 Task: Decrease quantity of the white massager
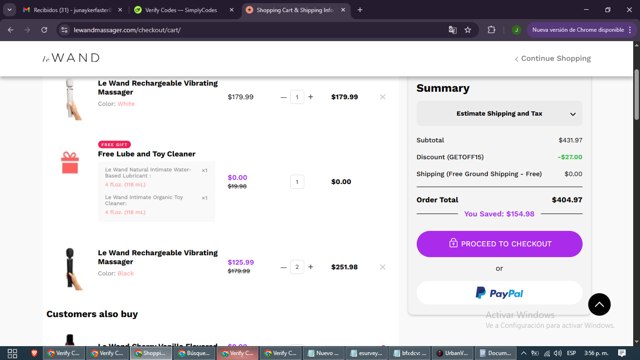point(283,97)
